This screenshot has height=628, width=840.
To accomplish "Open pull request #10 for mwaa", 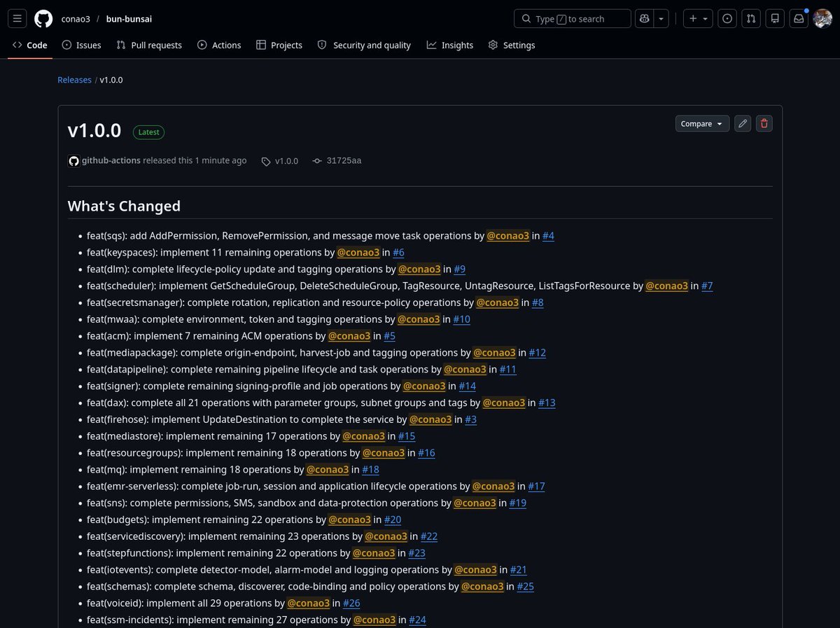I will pos(461,319).
